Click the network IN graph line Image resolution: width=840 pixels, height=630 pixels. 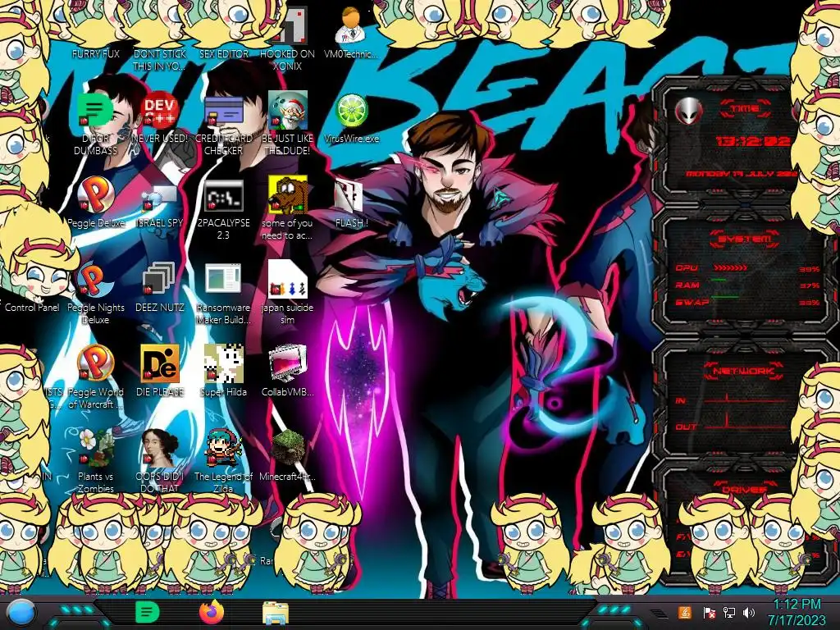click(x=746, y=399)
